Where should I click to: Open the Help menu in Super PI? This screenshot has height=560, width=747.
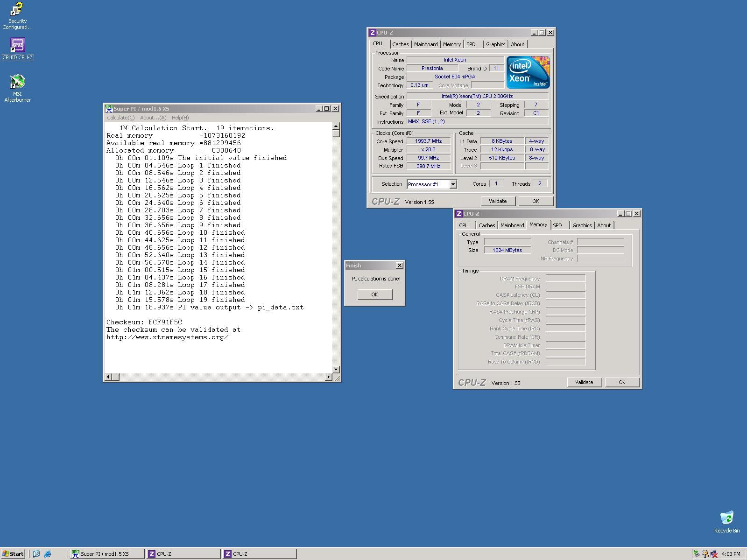[x=180, y=118]
